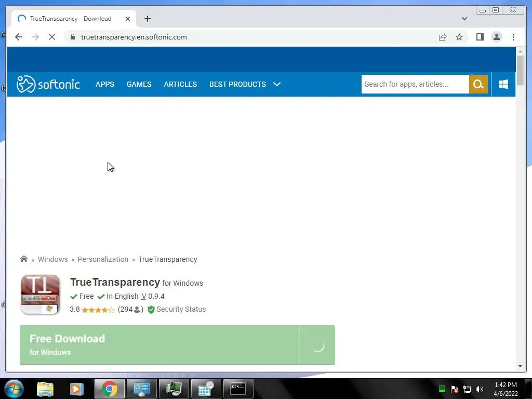
Task: Open the APPS menu
Action: click(105, 84)
